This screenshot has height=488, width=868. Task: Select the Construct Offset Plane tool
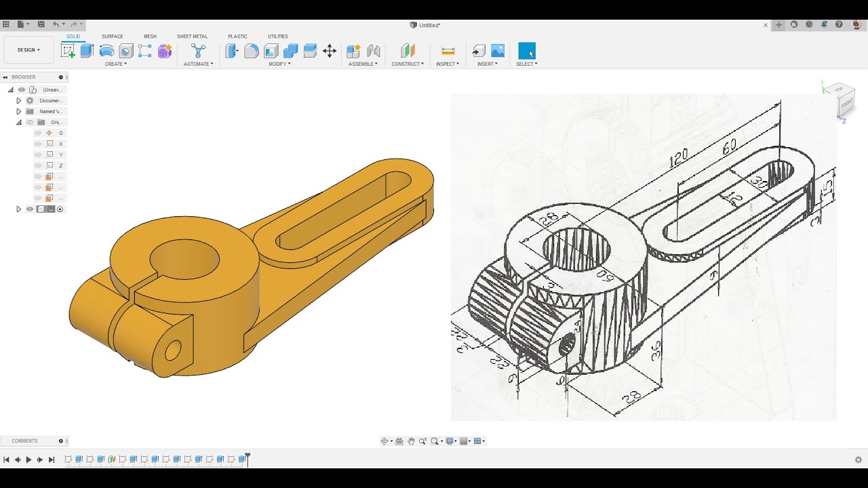(x=408, y=51)
